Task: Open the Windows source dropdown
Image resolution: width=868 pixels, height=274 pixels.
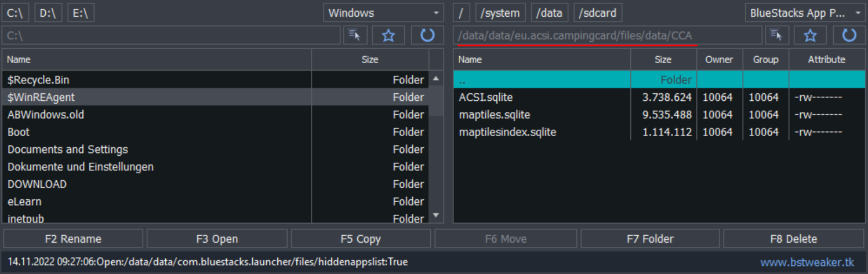Action: click(384, 13)
